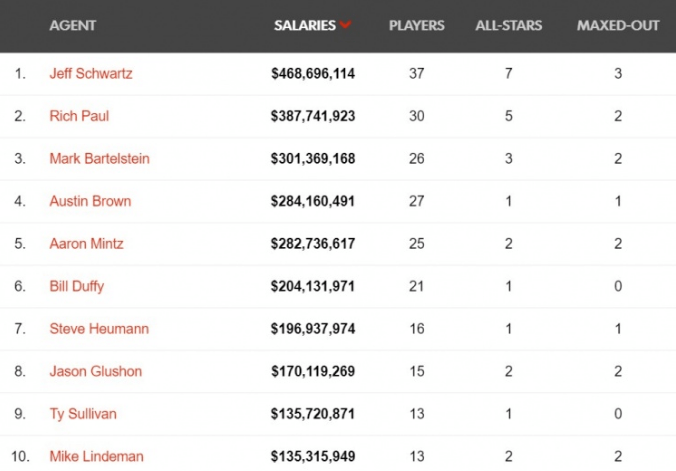Open Jeff Schwartz agent profile link
Viewport: 676px width, 471px height.
[x=91, y=73]
